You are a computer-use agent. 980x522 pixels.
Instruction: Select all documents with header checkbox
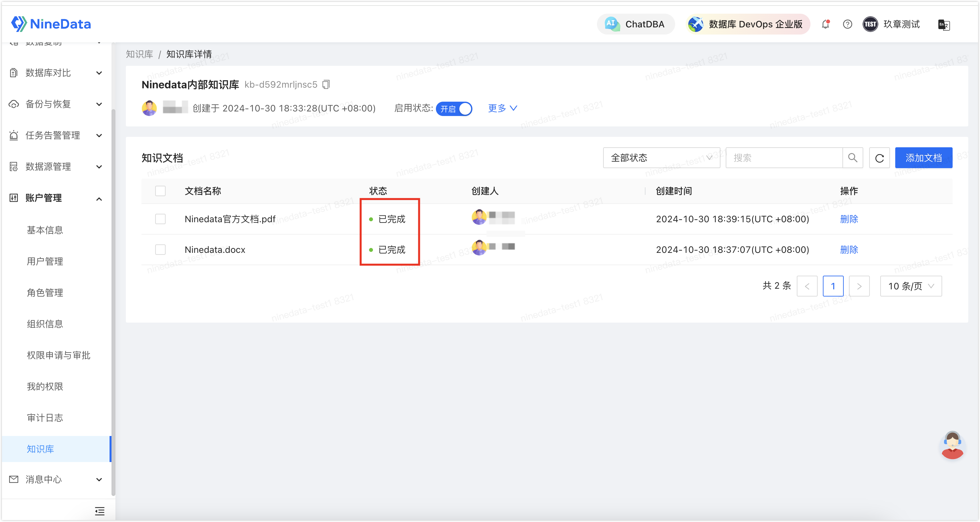(160, 191)
